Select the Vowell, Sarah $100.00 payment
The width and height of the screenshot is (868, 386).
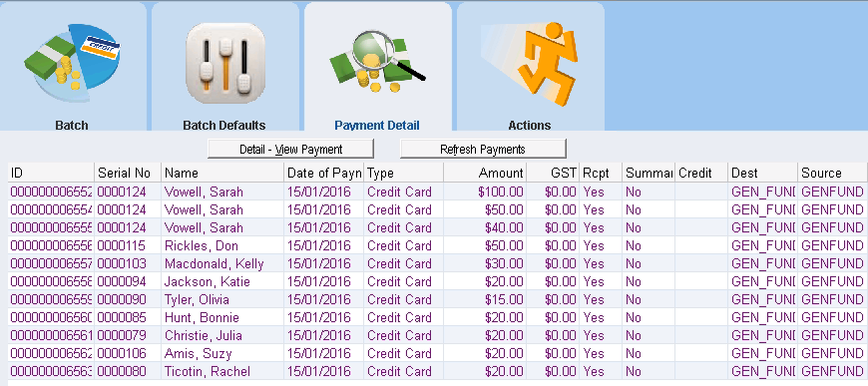(437, 193)
